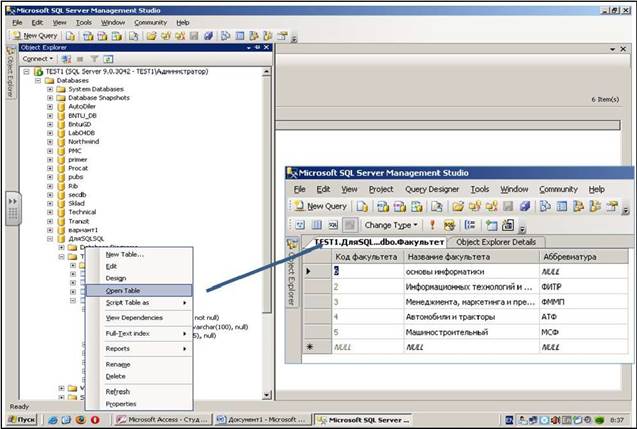The image size is (637, 429).
Task: Choose Delete in the context menu
Action: click(139, 376)
